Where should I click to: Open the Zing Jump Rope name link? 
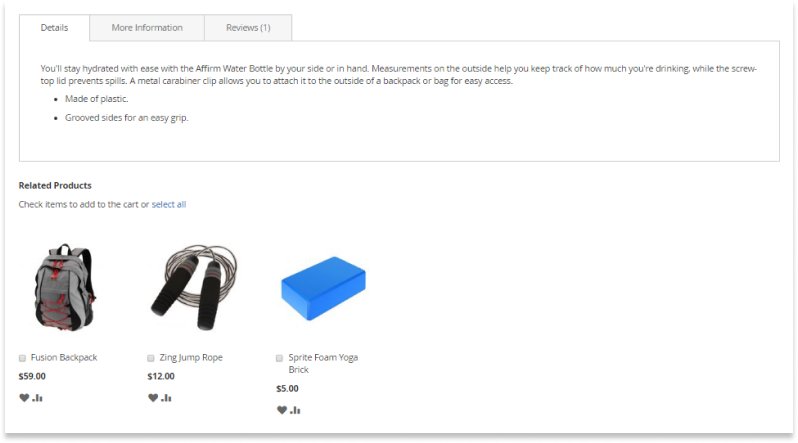[x=191, y=357]
